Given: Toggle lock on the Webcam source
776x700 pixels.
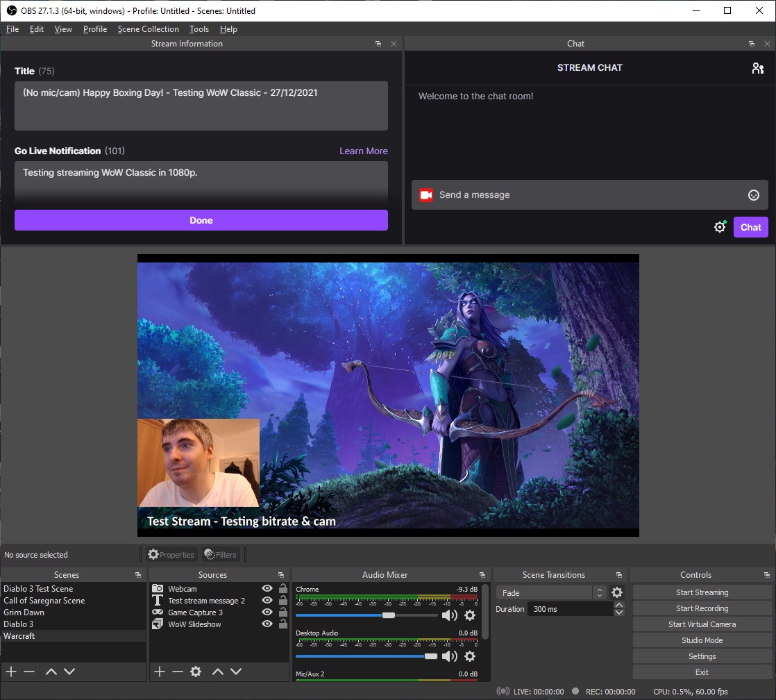Looking at the screenshot, I should point(283,588).
